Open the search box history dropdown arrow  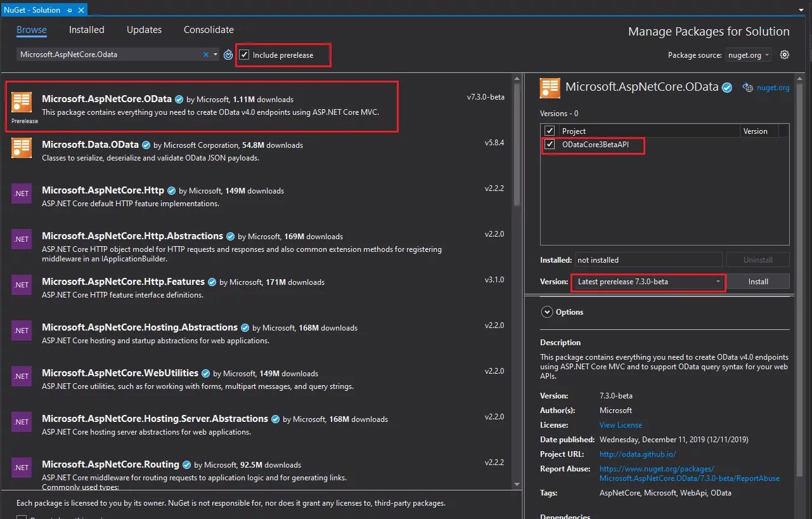(x=216, y=55)
